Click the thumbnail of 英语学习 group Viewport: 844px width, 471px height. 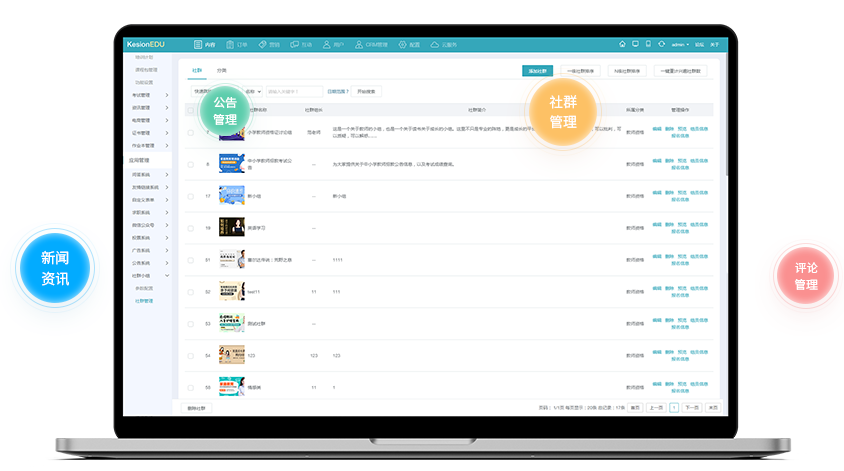tap(232, 228)
